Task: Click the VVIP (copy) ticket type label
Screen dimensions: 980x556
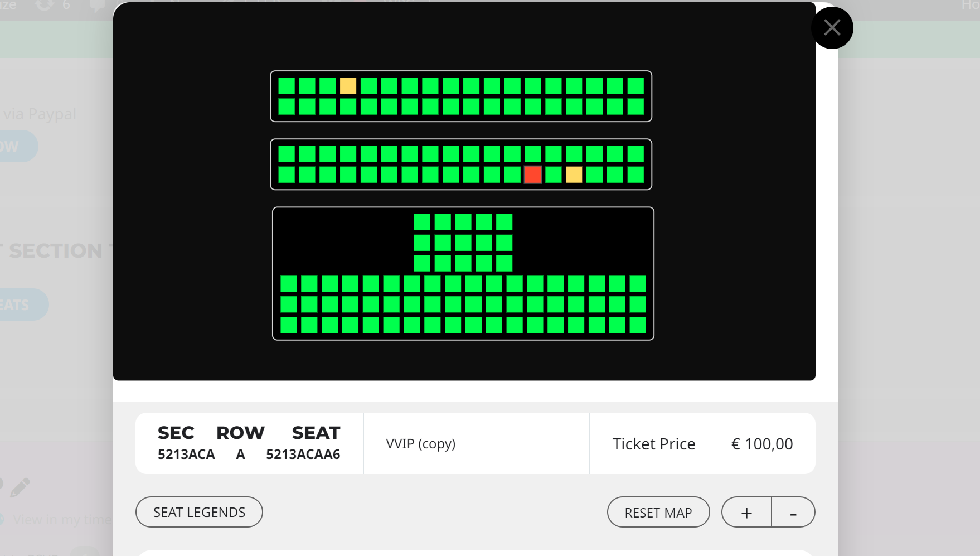Action: [421, 444]
